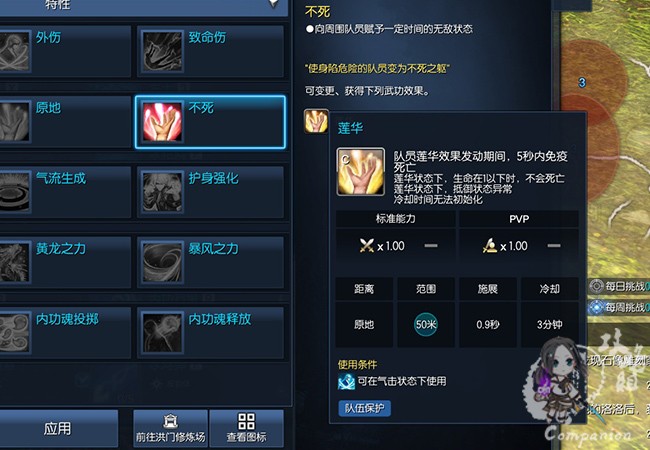This screenshot has height=450, width=650.
Task: Select the 暴风之力 trait icon
Action: (162, 262)
